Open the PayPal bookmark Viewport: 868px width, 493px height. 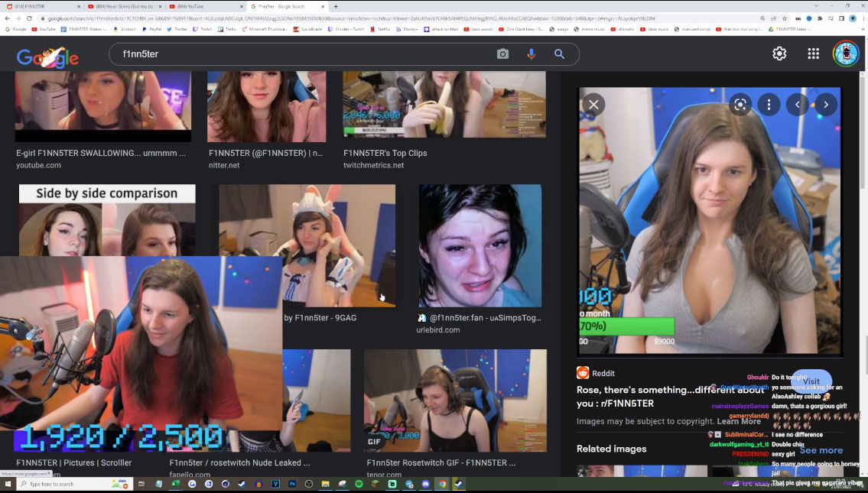(152, 29)
